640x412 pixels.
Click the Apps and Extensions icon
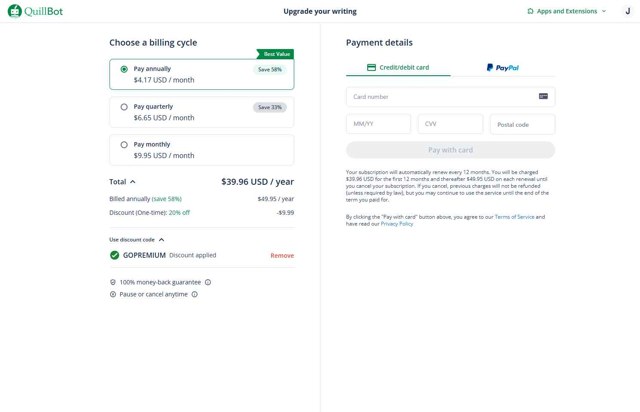coord(530,11)
